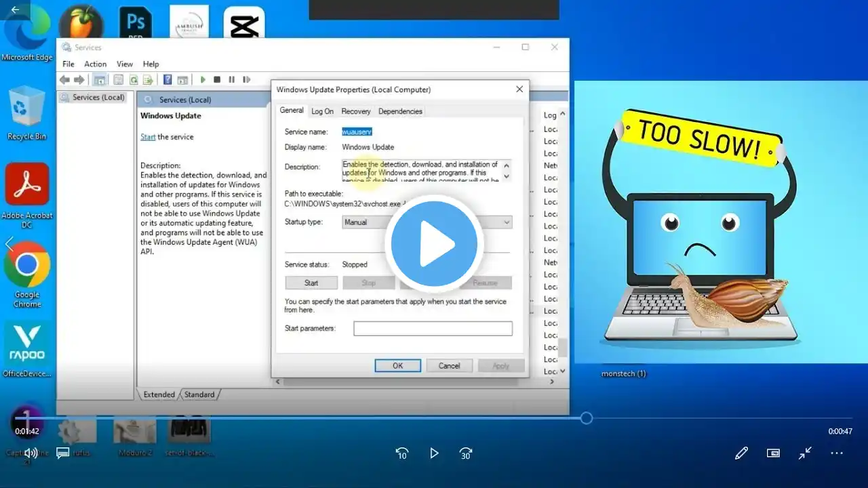Click the Start parameters input field
Image resolution: width=868 pixels, height=488 pixels.
[433, 329]
